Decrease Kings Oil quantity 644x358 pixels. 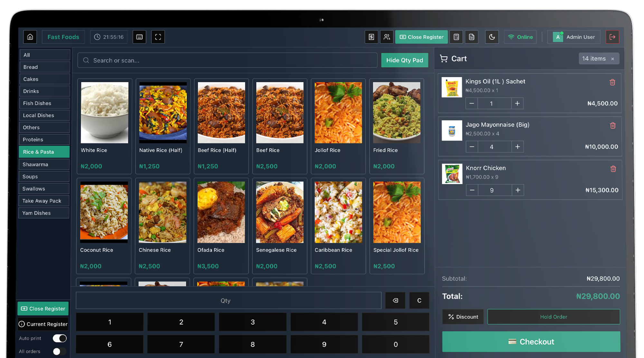(x=471, y=103)
